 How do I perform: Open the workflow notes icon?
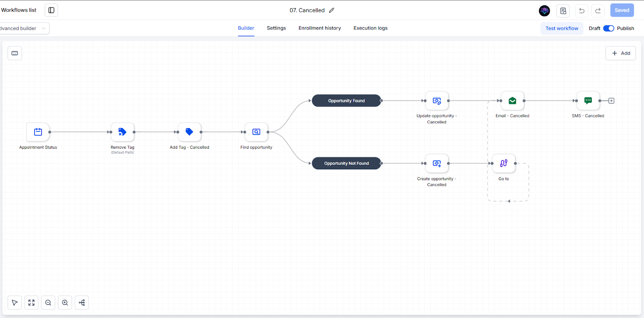coord(563,10)
